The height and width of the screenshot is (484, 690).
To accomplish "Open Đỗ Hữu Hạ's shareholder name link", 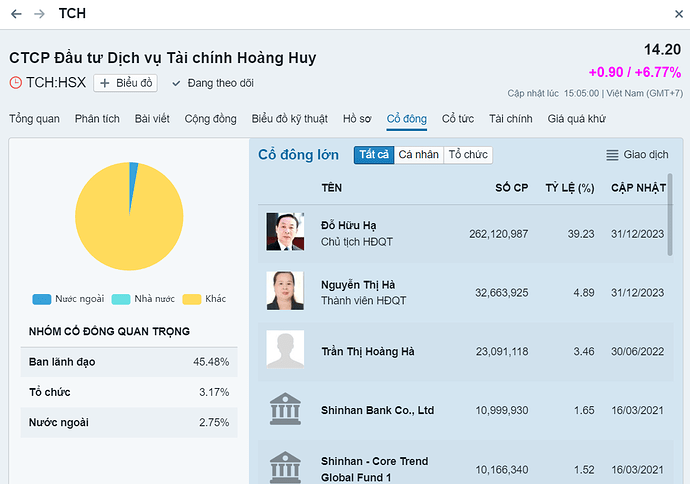I will point(348,225).
